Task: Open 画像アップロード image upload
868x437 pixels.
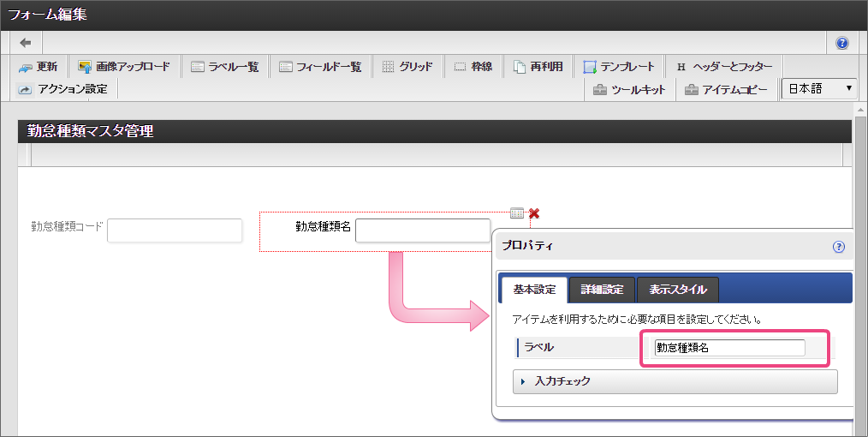Action: (124, 67)
